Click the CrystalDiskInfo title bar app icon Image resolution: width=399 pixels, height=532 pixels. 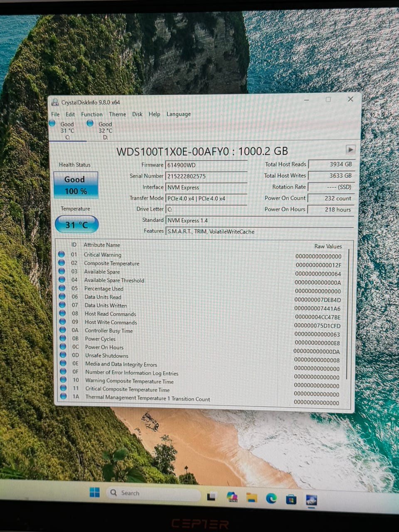55,102
